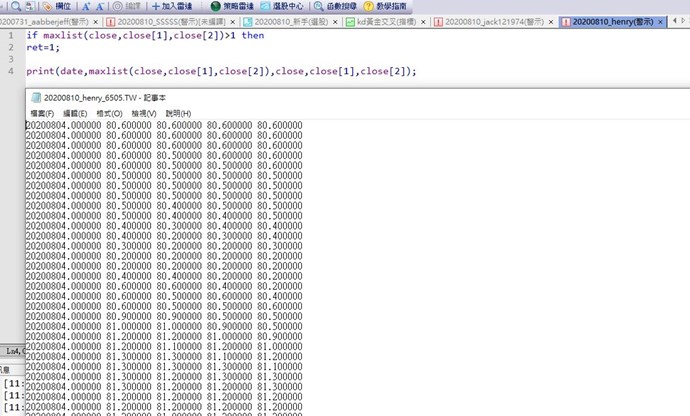
Task: Open Notepad 格式(O) menu
Action: (110, 113)
